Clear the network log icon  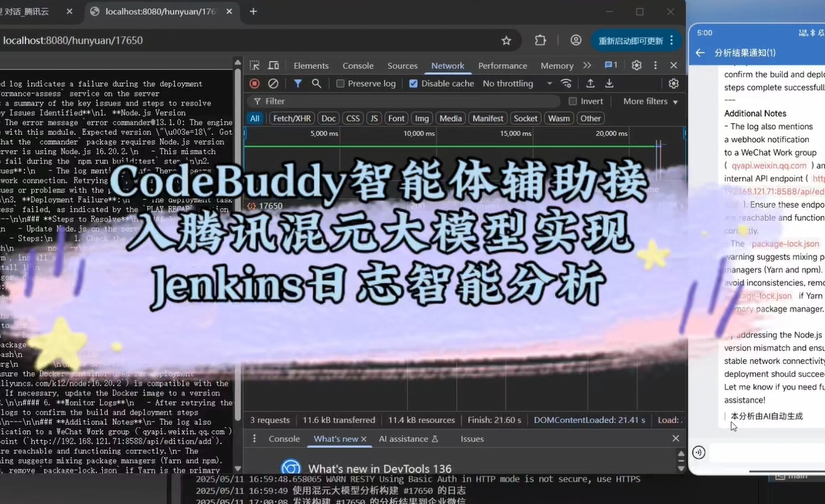pyautogui.click(x=273, y=84)
